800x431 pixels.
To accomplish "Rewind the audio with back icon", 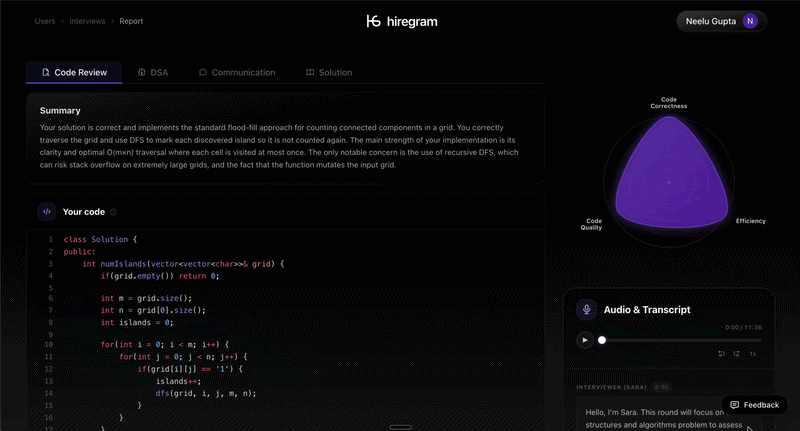I will tap(721, 353).
